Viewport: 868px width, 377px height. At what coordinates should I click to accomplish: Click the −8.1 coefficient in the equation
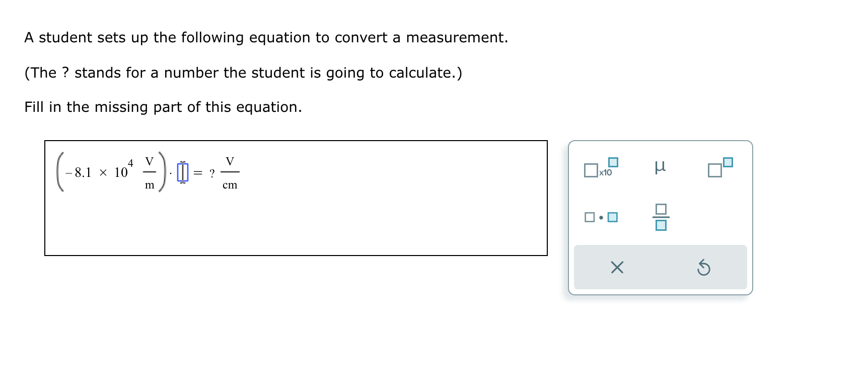(x=80, y=173)
